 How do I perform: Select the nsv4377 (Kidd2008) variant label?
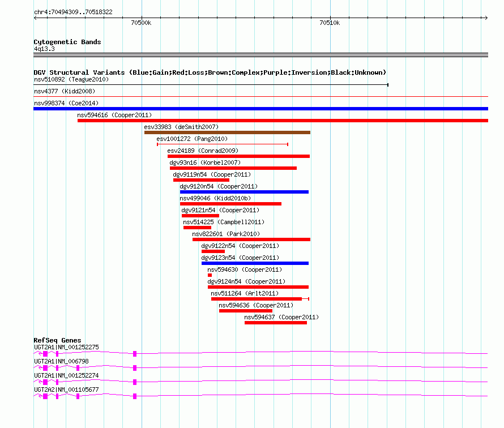click(x=65, y=91)
